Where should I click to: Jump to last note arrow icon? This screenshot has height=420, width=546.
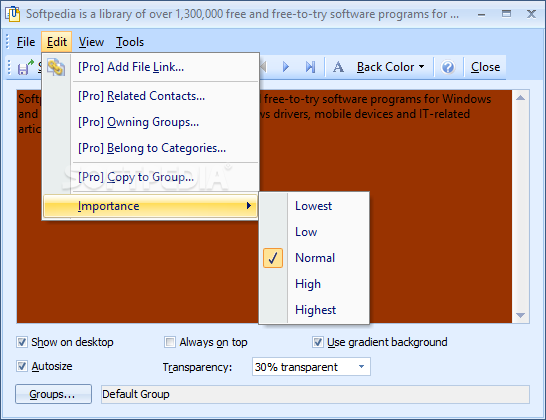[310, 67]
